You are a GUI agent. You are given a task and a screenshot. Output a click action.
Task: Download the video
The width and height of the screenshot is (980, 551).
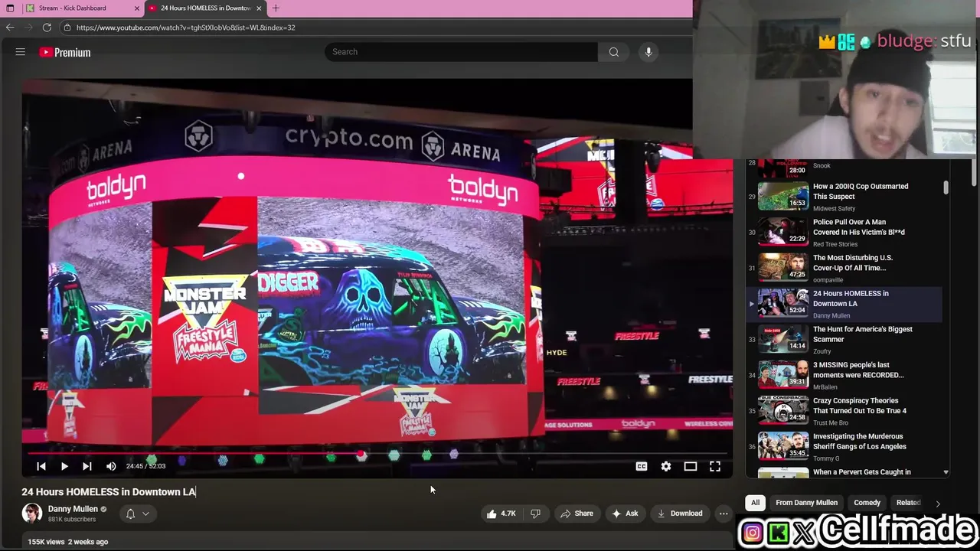680,514
